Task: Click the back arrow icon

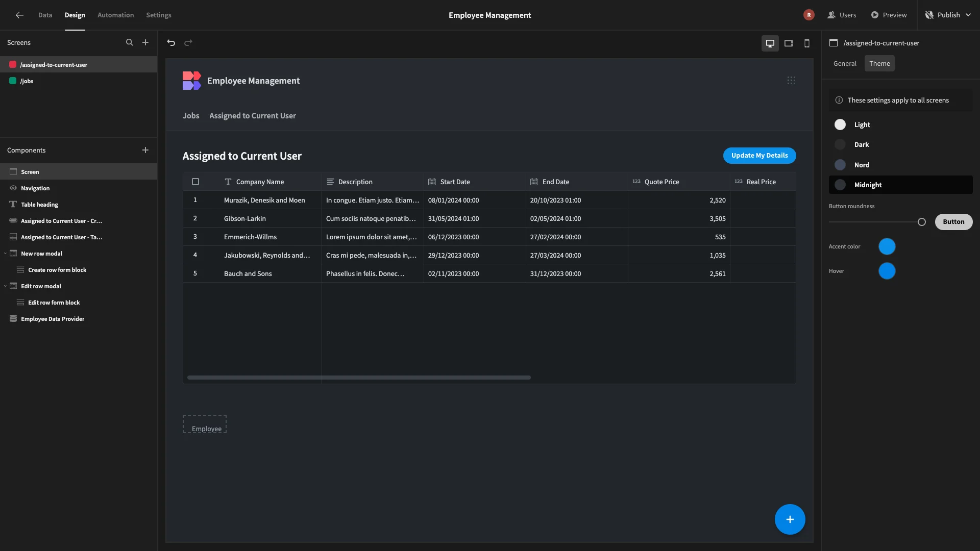Action: point(19,15)
